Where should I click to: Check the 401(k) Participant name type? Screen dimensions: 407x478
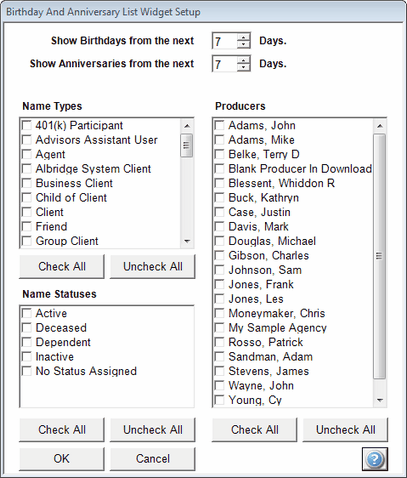point(26,125)
